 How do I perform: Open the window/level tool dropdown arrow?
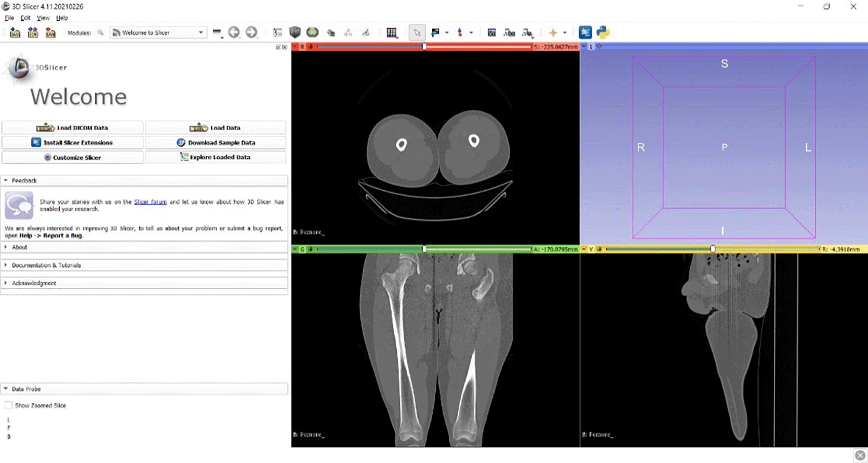tap(446, 33)
